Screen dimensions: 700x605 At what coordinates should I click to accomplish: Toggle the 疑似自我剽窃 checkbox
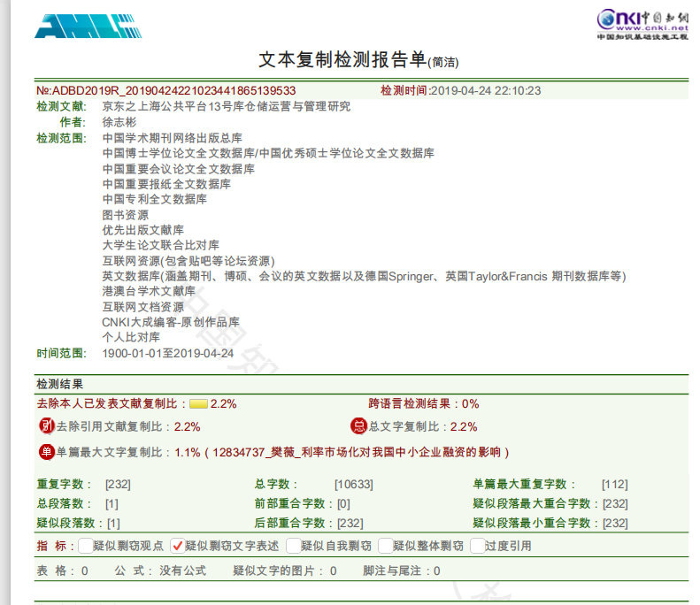pyautogui.click(x=293, y=546)
